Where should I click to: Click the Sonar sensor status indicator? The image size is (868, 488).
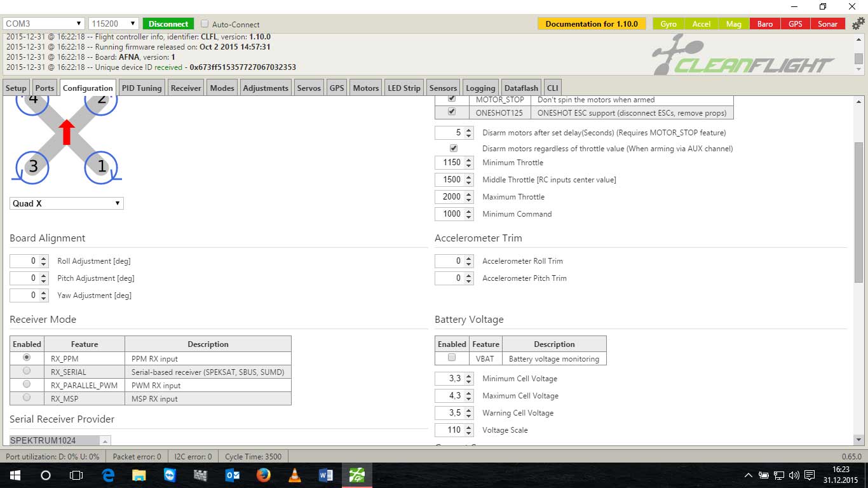pos(827,24)
